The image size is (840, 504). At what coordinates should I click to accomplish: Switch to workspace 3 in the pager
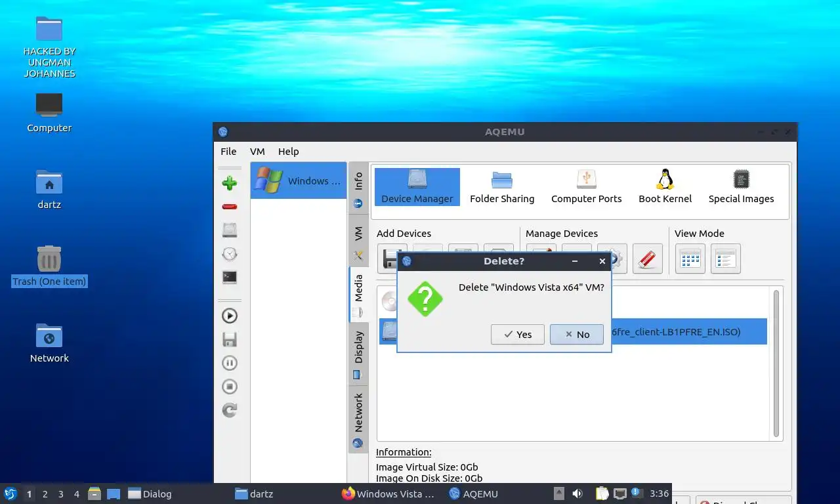point(60,493)
